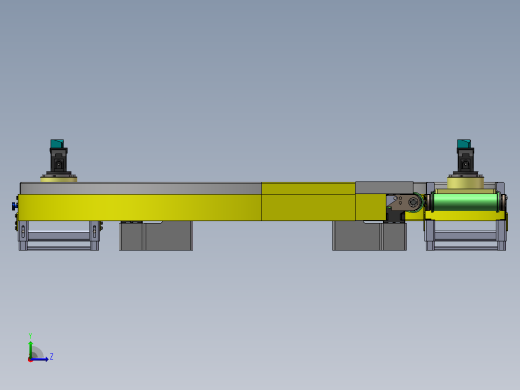Click the green Y axis of the triad
The width and height of the screenshot is (520, 390).
coord(30,349)
